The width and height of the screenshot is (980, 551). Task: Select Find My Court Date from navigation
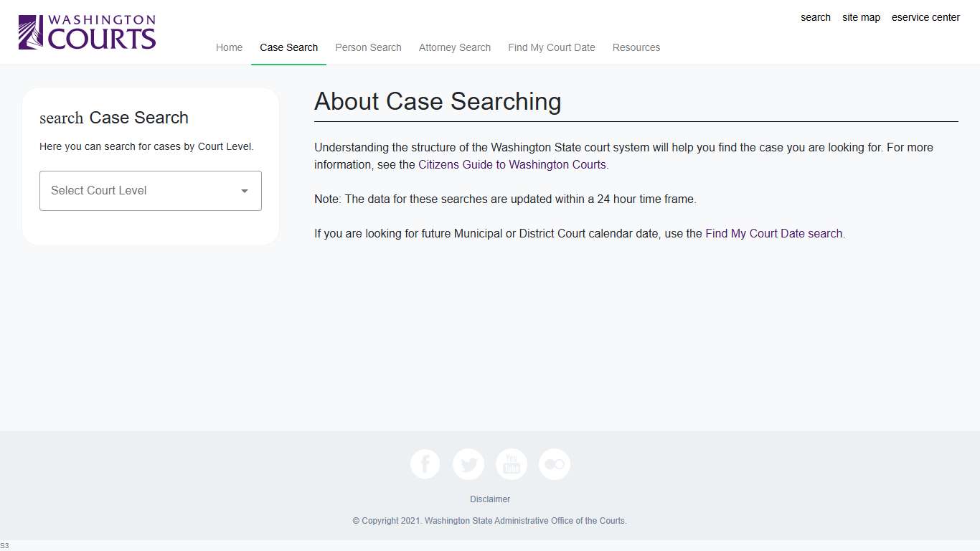click(x=551, y=47)
